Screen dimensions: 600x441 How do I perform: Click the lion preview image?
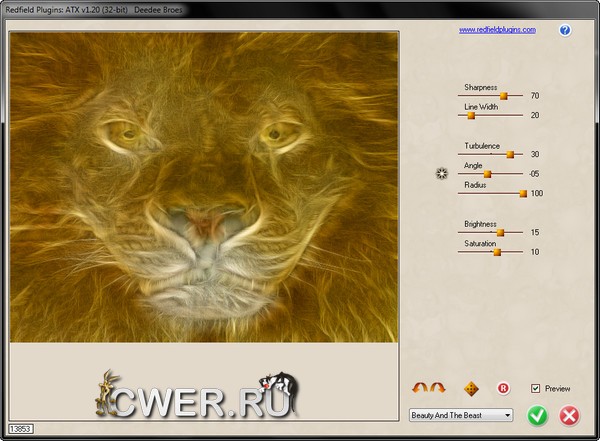[x=204, y=185]
